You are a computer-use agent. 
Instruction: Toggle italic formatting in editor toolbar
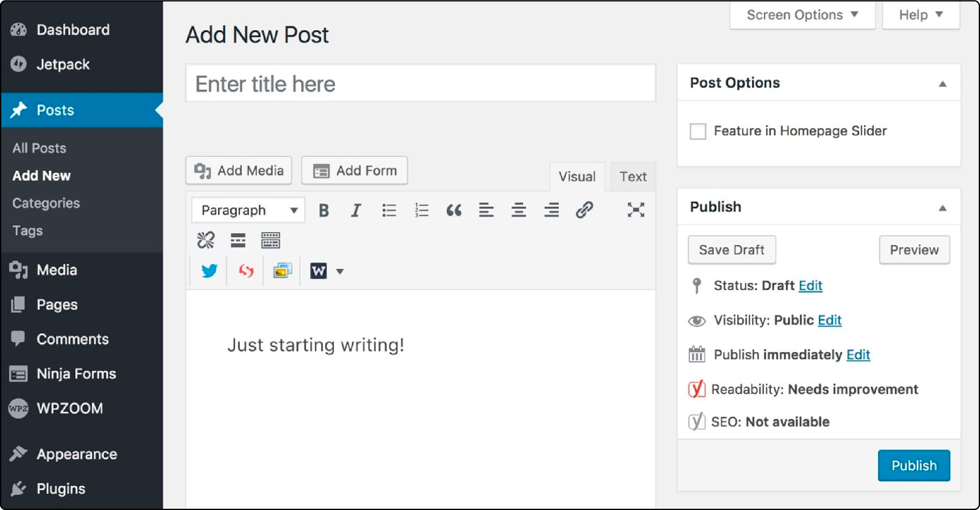(x=356, y=210)
